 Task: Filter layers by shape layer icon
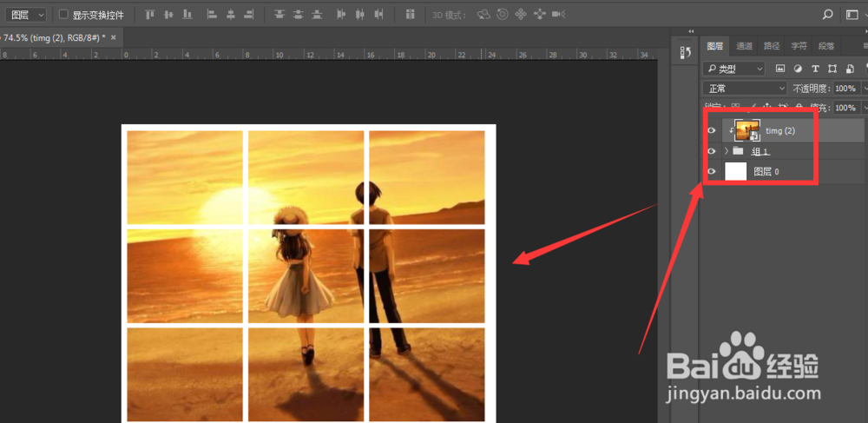pos(832,69)
